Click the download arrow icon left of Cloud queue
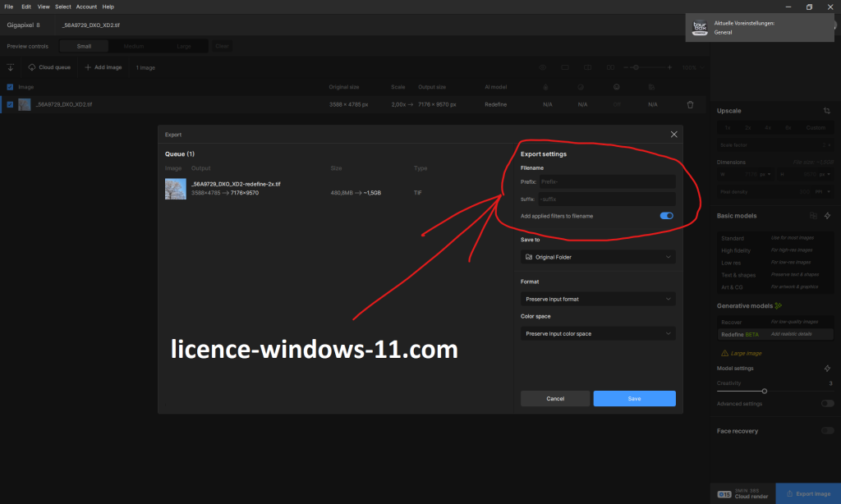841x504 pixels. coord(11,67)
